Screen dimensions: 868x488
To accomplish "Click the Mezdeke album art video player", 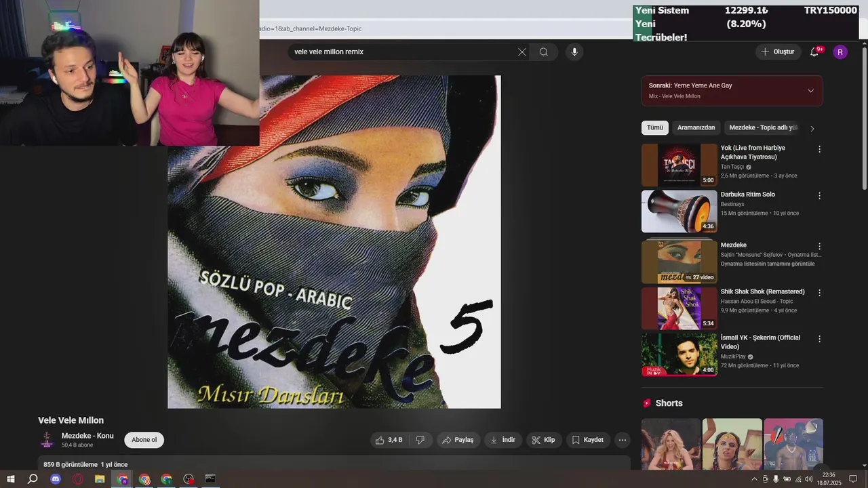I will pos(334,242).
